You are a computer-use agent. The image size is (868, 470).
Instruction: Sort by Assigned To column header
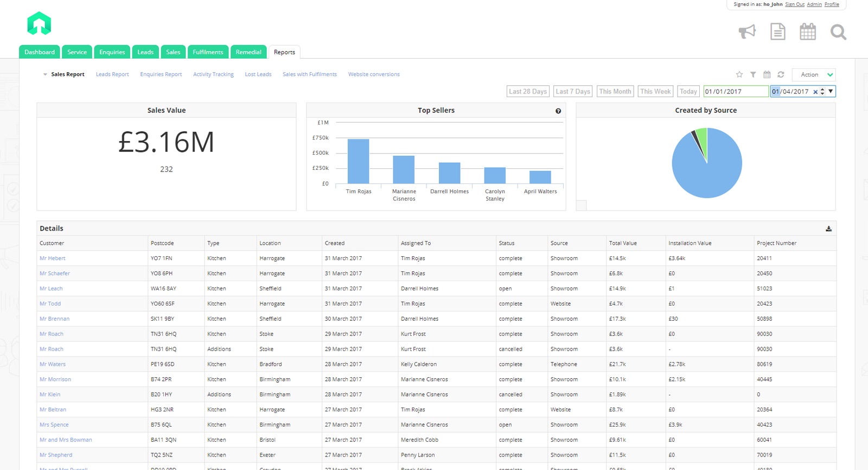416,243
